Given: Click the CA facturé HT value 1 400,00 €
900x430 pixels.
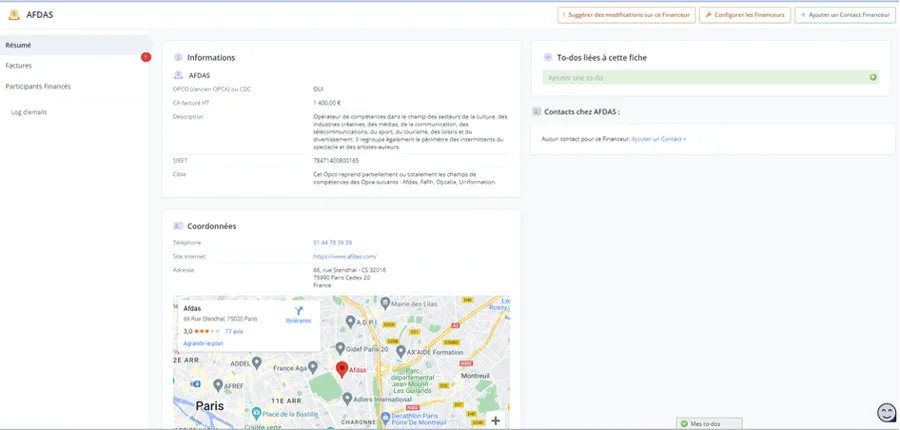Looking at the screenshot, I should click(x=327, y=103).
